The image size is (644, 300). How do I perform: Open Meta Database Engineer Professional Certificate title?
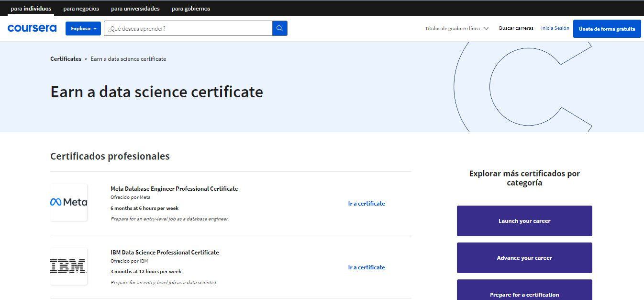coord(174,189)
